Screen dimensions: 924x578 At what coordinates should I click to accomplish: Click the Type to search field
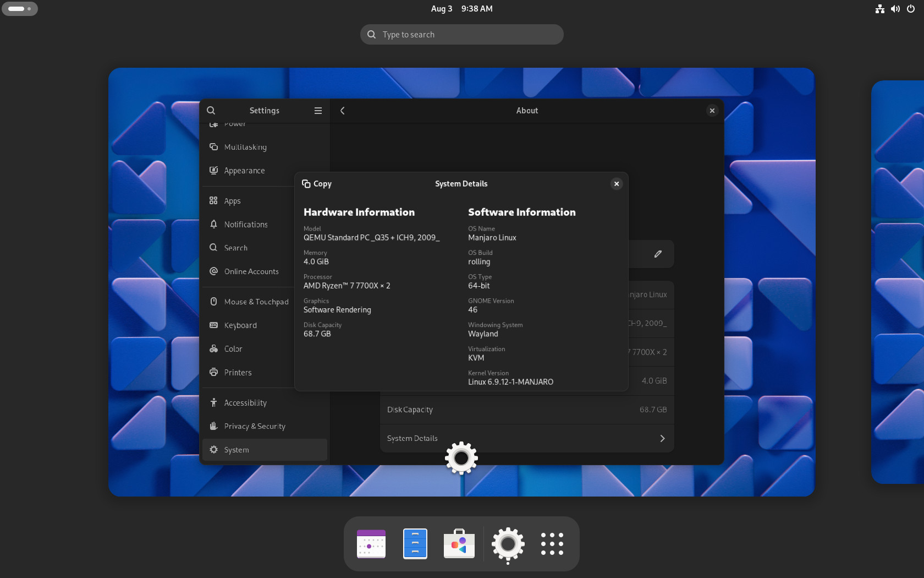point(461,35)
